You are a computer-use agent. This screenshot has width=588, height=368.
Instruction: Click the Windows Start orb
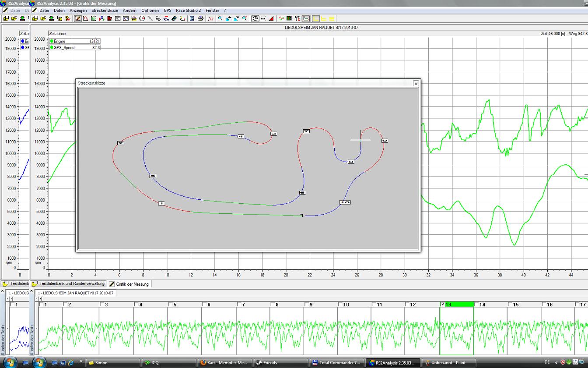tap(39, 362)
